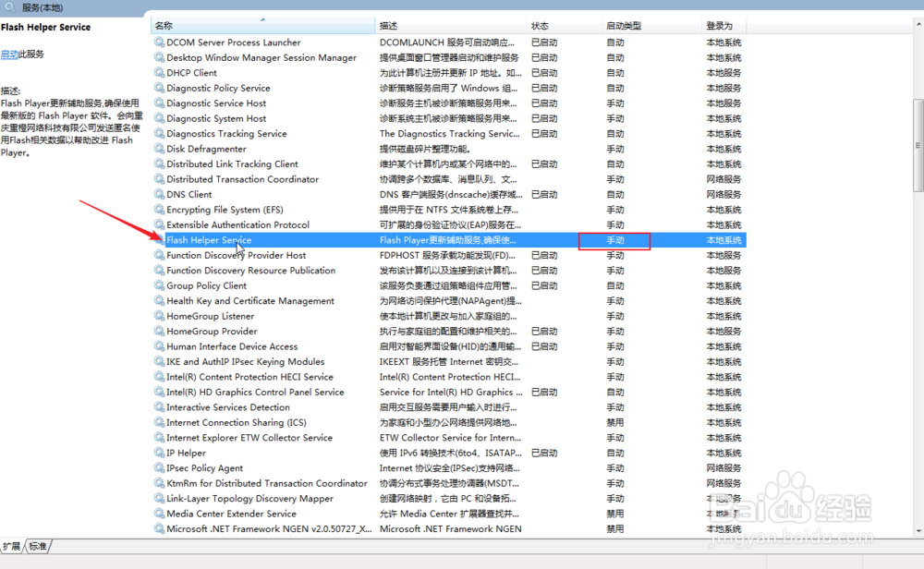Click gear icon of Health Key and Certificate Management

(x=159, y=301)
